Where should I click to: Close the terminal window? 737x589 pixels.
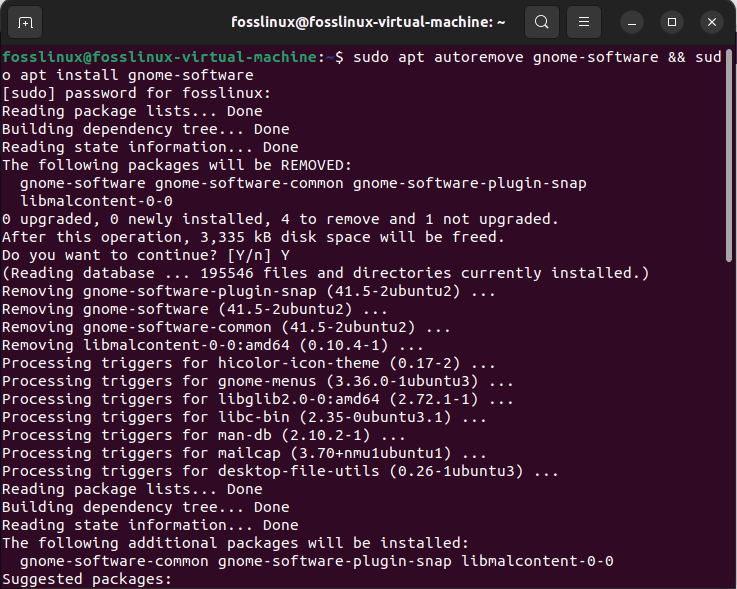point(711,22)
